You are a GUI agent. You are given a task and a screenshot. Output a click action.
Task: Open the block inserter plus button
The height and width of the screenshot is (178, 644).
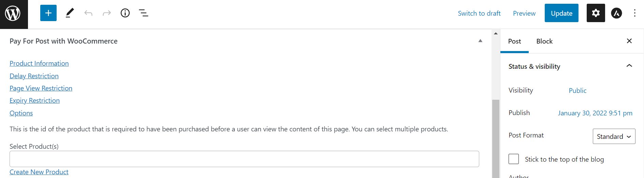click(48, 13)
